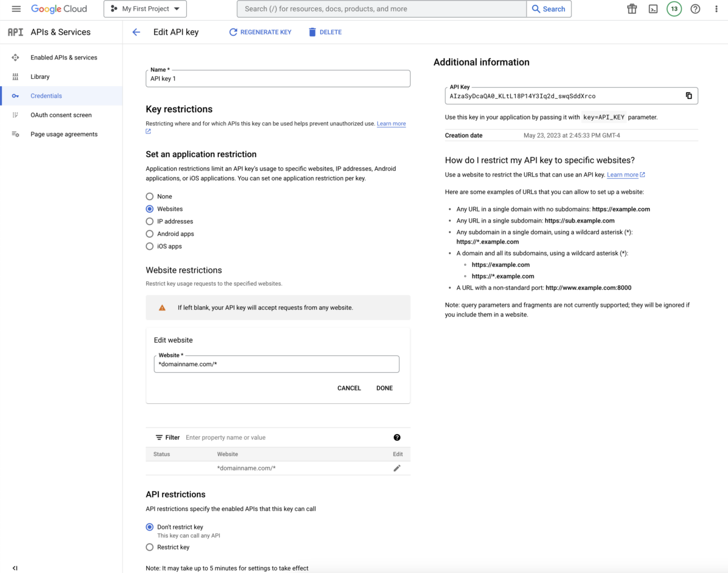Open the My First Project picker
728x573 pixels.
click(x=145, y=8)
